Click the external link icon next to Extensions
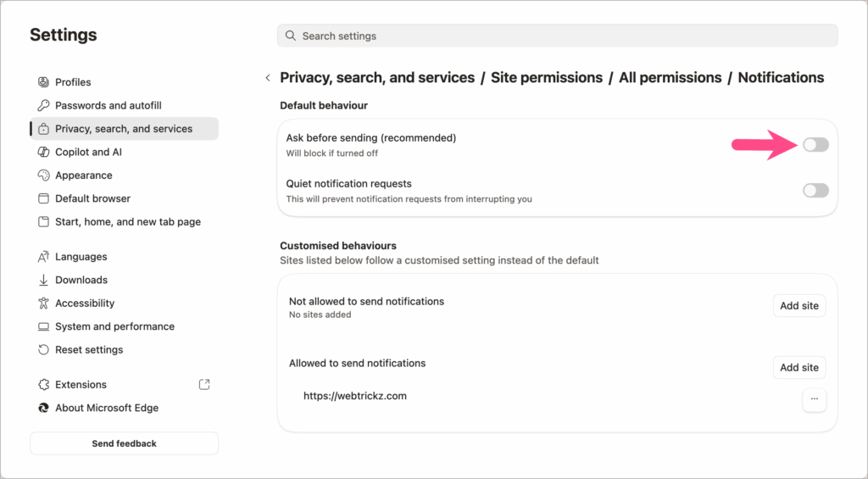This screenshot has width=868, height=479. [204, 384]
